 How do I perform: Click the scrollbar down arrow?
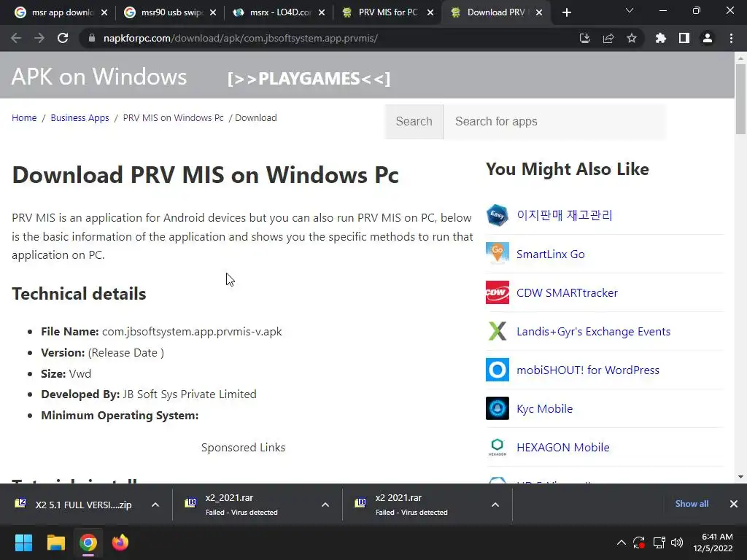(740, 477)
